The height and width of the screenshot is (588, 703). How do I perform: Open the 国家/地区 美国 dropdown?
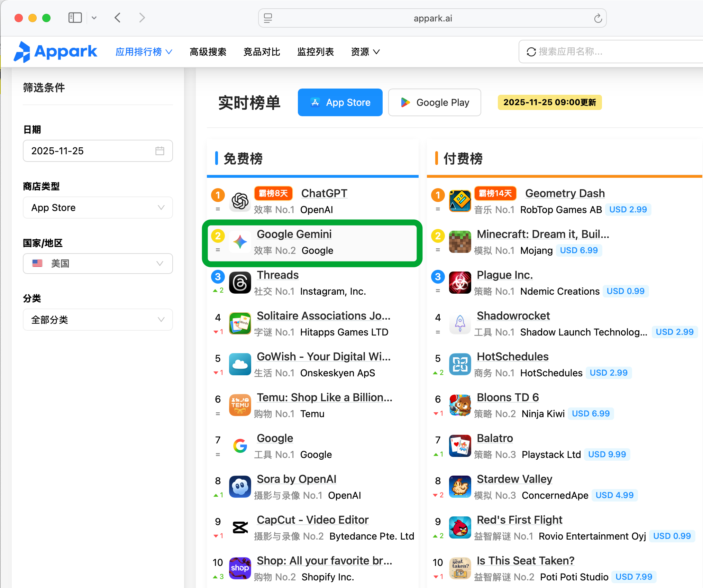98,264
